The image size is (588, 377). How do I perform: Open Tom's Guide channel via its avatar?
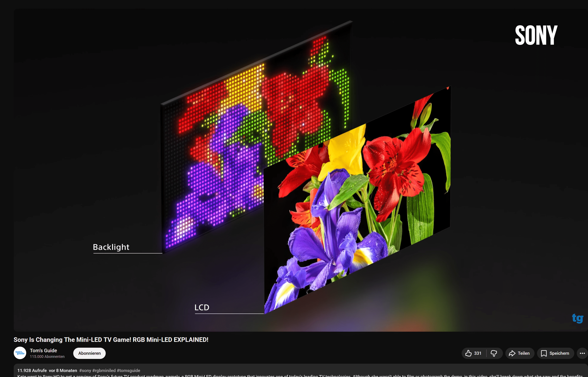click(20, 353)
